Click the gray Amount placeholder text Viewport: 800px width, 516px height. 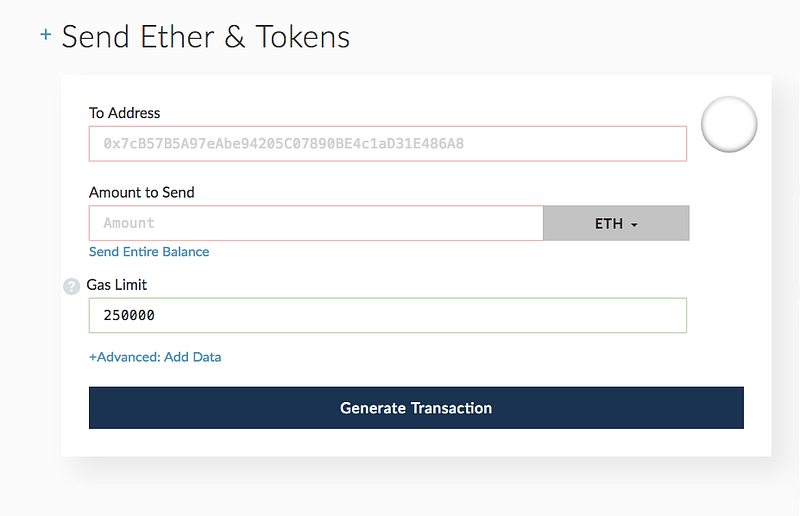[x=129, y=223]
